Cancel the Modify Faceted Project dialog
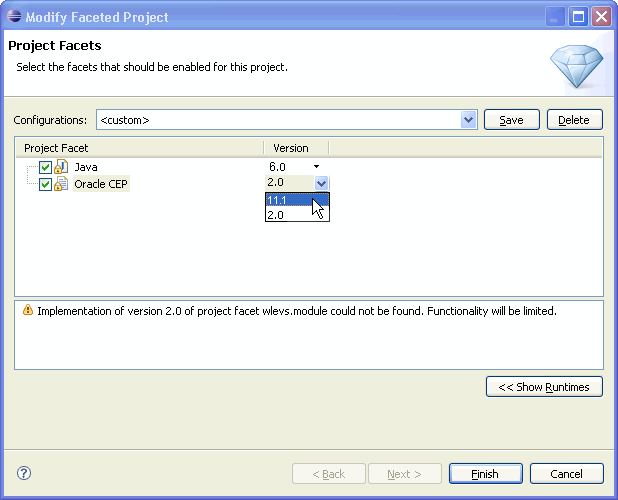618x500 pixels. pyautogui.click(x=566, y=474)
